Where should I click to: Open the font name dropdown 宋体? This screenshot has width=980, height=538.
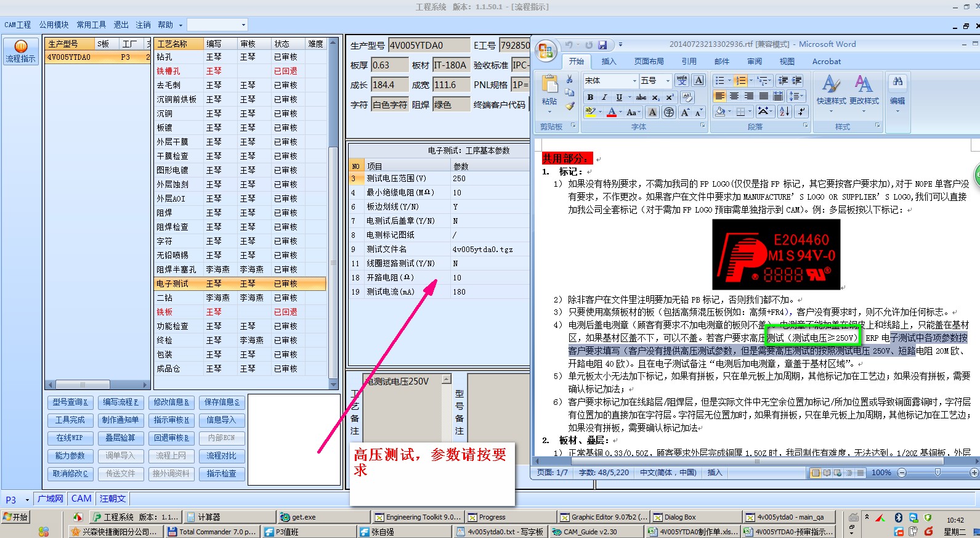point(634,81)
